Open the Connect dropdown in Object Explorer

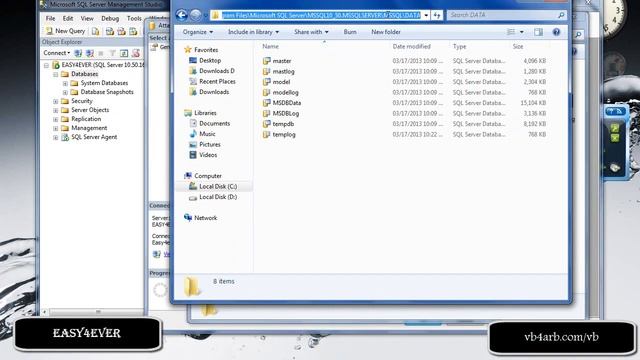coord(57,53)
